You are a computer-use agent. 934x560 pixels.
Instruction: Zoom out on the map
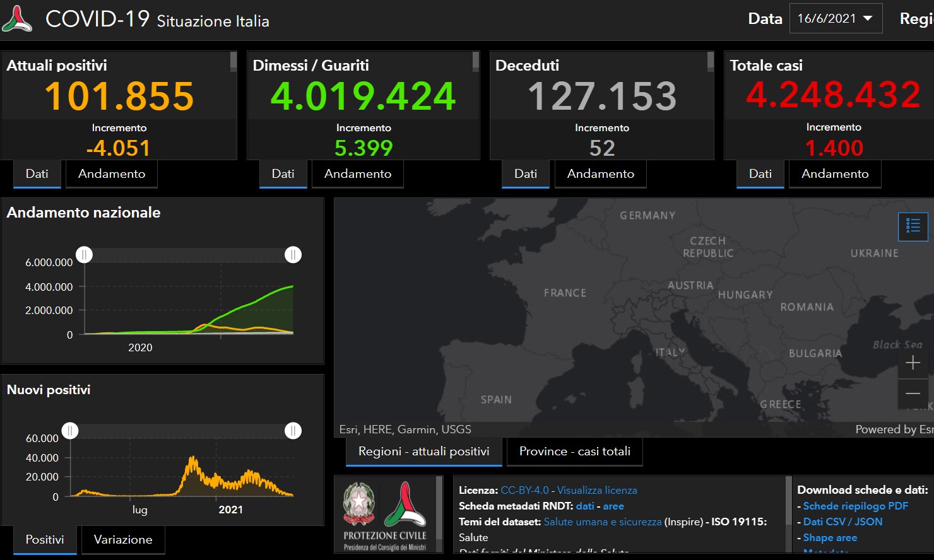click(913, 394)
